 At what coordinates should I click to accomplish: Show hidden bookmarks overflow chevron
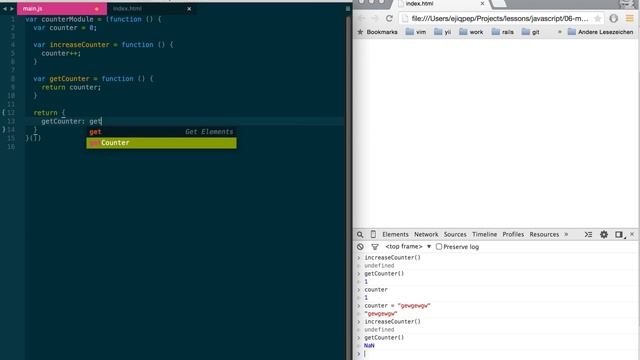560,32
